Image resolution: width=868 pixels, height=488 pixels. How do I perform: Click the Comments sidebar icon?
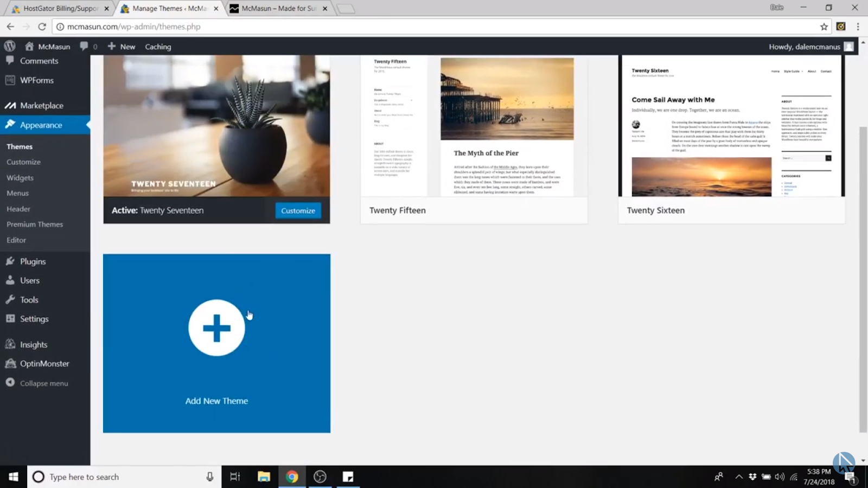coord(10,61)
